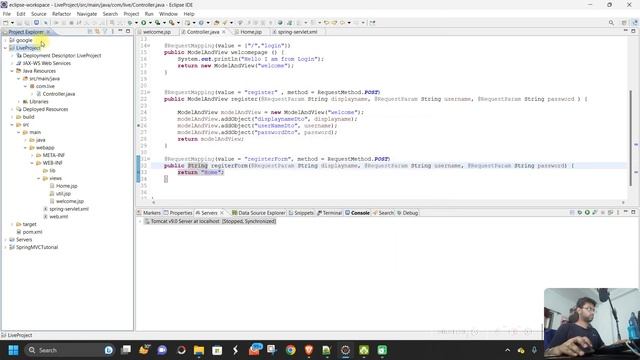This screenshot has height=360, width=640.
Task: Open the Refactor menu
Action: [62, 14]
